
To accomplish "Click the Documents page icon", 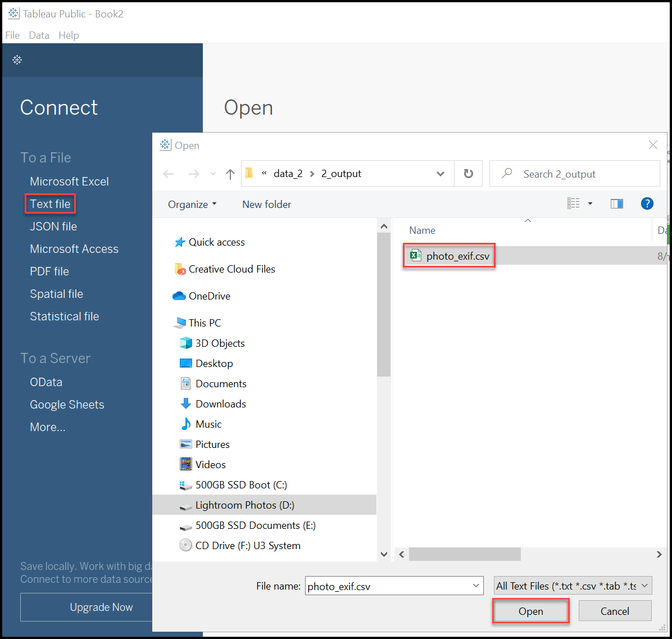I will (185, 383).
